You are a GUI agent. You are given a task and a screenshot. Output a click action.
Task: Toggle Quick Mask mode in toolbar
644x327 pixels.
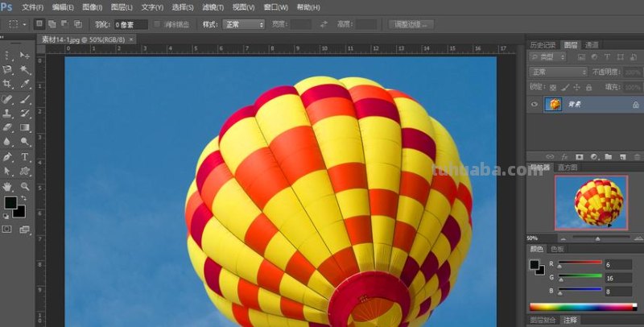pyautogui.click(x=8, y=229)
